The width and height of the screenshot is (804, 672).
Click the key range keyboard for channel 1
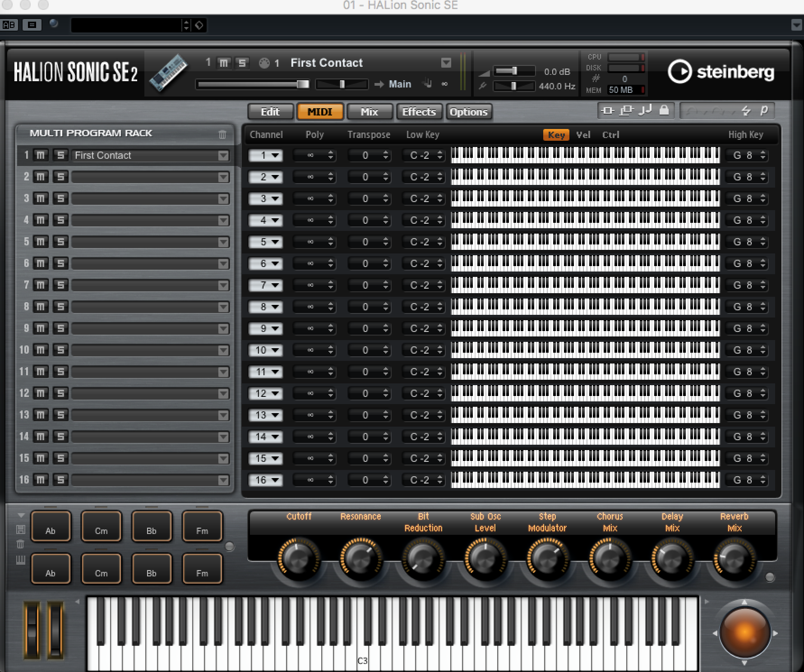[585, 155]
